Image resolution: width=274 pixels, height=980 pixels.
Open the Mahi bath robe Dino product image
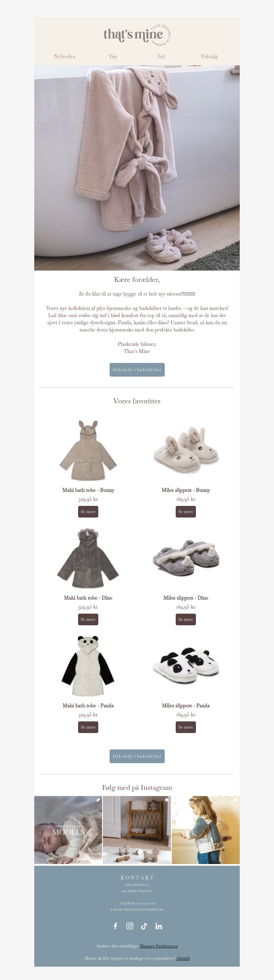click(x=88, y=558)
